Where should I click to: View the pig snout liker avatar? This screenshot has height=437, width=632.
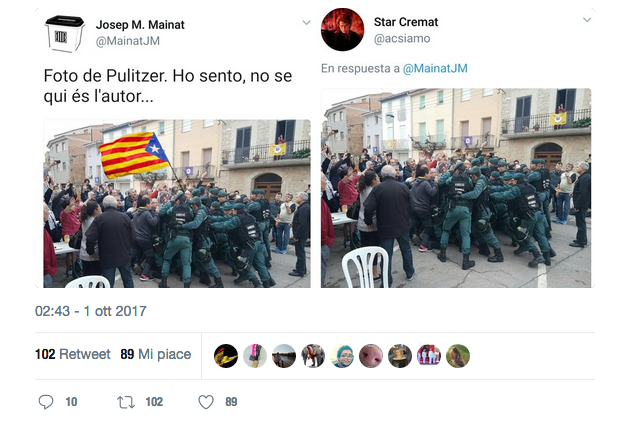pyautogui.click(x=371, y=356)
